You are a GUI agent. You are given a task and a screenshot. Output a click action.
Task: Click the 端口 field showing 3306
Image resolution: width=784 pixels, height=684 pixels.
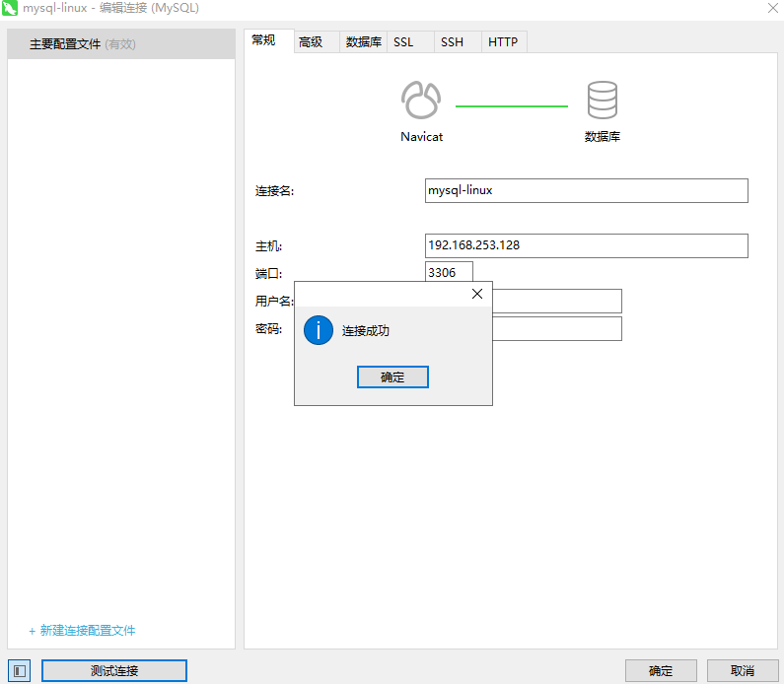449,272
